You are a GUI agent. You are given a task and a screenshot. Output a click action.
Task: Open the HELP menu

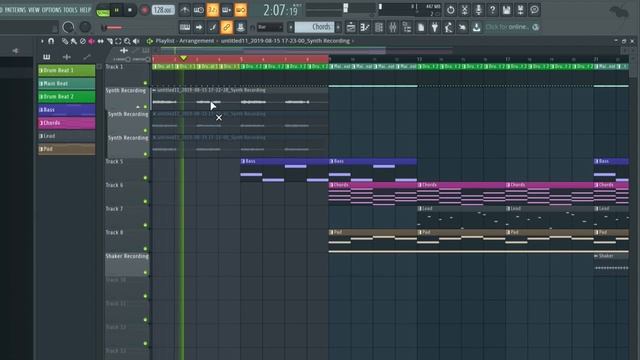[85, 10]
